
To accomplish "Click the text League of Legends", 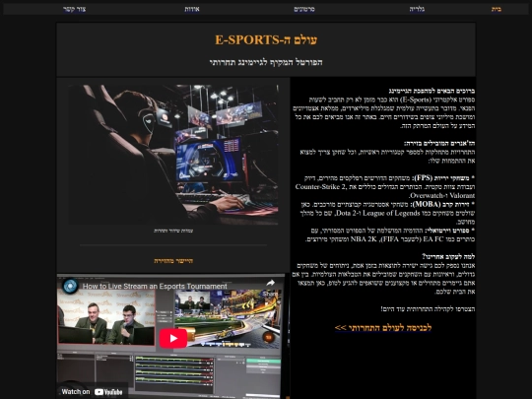I will coord(391,213).
